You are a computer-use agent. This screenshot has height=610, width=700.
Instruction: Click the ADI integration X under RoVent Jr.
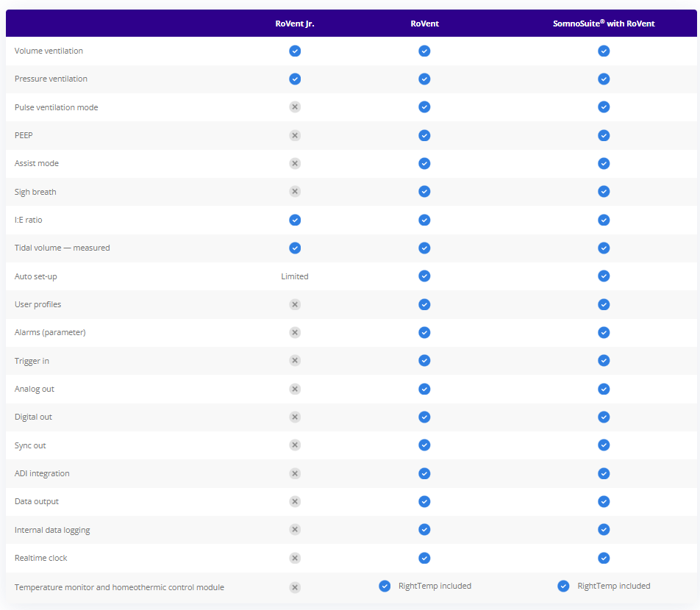[295, 473]
